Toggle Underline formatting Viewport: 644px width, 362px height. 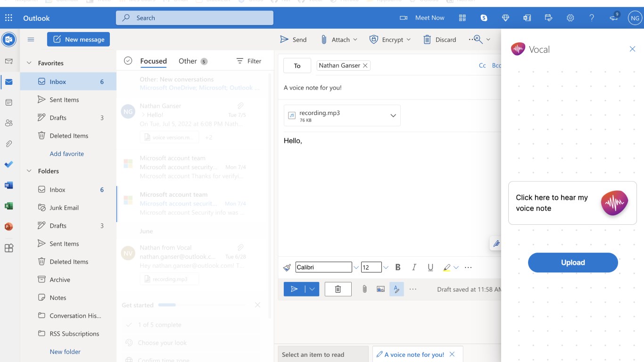[430, 267]
